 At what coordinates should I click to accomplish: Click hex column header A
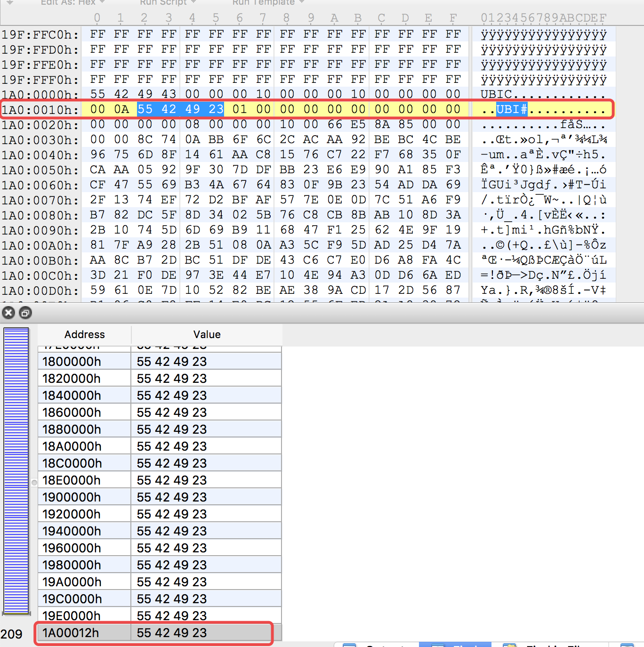pos(334,18)
